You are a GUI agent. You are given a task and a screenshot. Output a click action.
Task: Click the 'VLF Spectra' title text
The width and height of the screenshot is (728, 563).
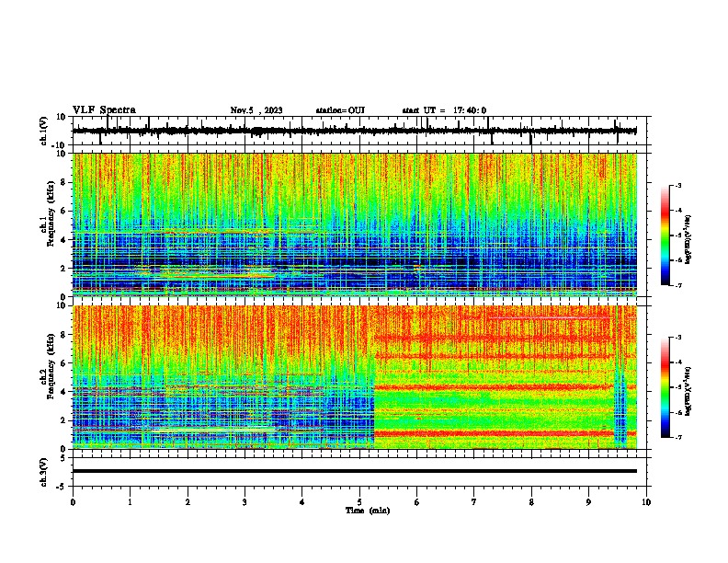coord(104,110)
